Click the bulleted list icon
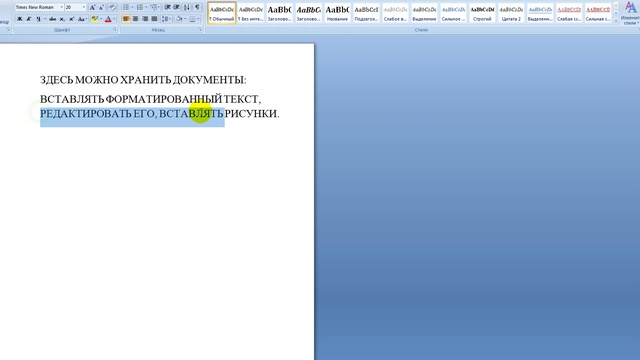The height and width of the screenshot is (360, 640). pyautogui.click(x=126, y=7)
